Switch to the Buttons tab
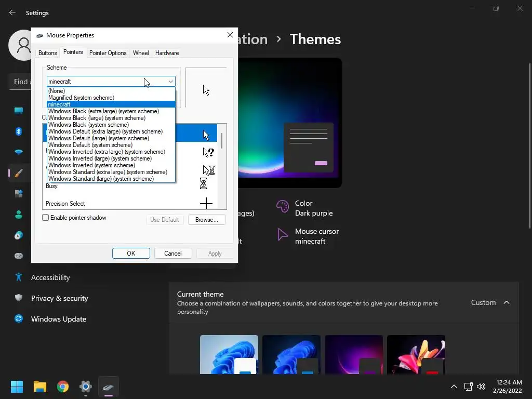532x399 pixels. (47, 53)
